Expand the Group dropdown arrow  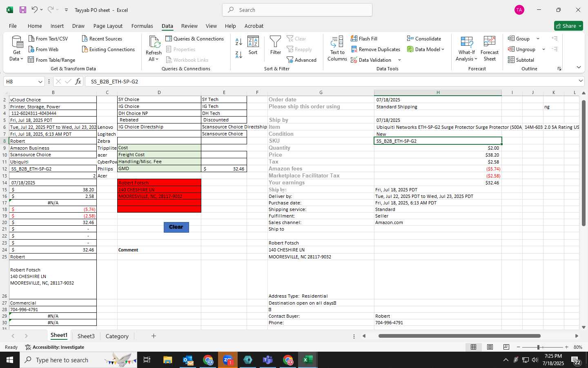pyautogui.click(x=538, y=39)
